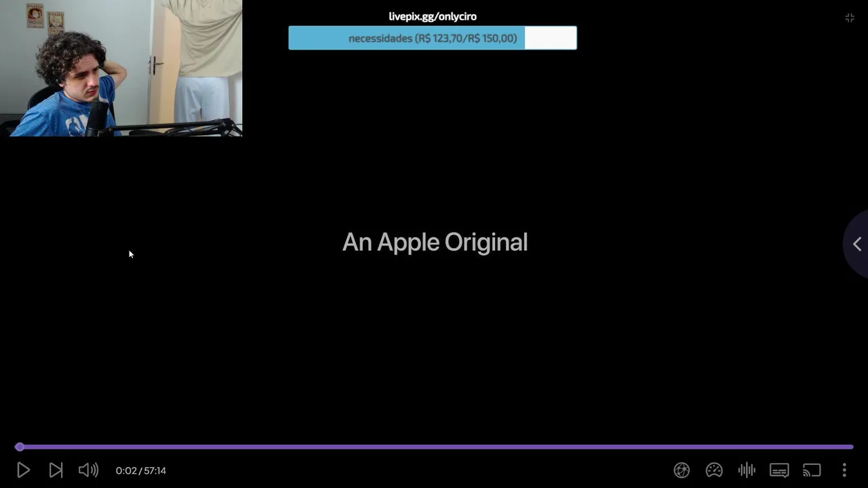Open the audio track waveform icon
The width and height of the screenshot is (868, 488).
tap(747, 470)
